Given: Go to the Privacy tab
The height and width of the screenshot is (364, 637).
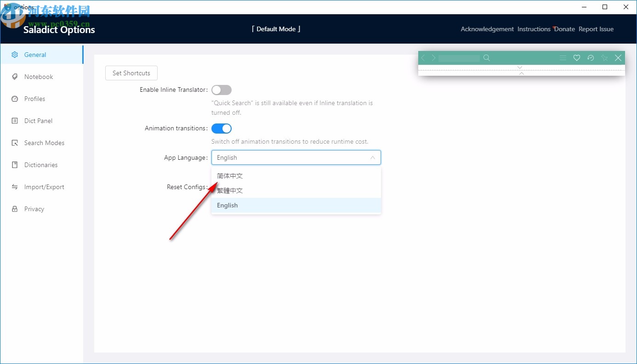Looking at the screenshot, I should click(41, 209).
